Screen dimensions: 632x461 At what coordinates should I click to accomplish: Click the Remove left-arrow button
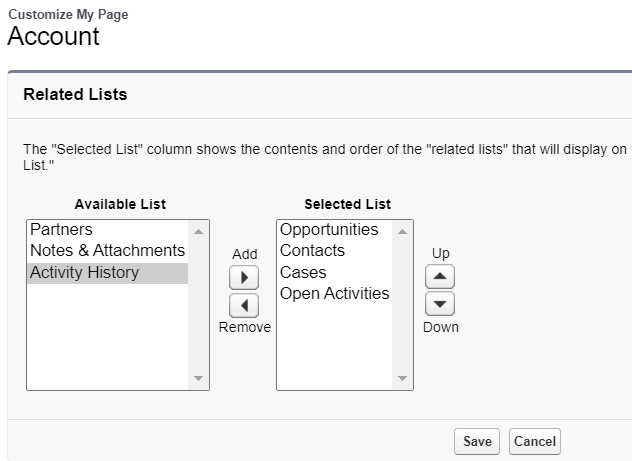click(244, 305)
